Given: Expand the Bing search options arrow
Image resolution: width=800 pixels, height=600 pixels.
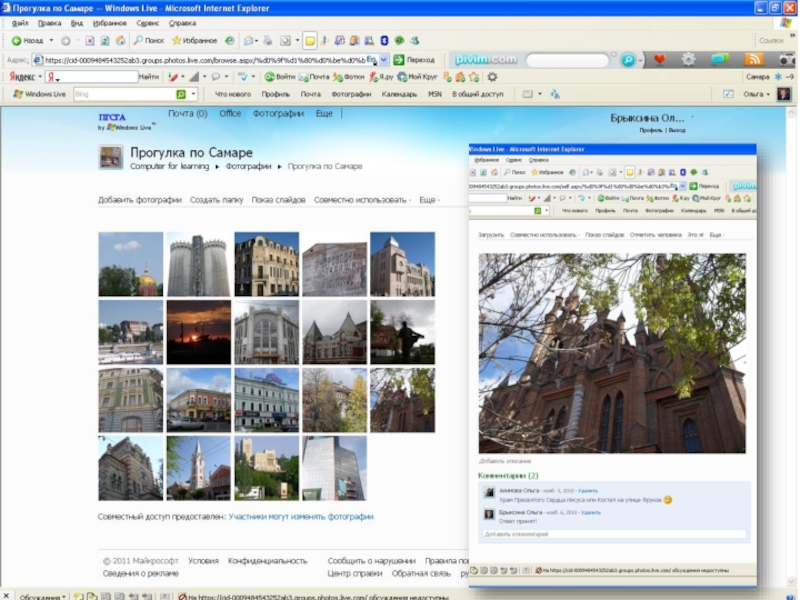Looking at the screenshot, I should (x=193, y=94).
